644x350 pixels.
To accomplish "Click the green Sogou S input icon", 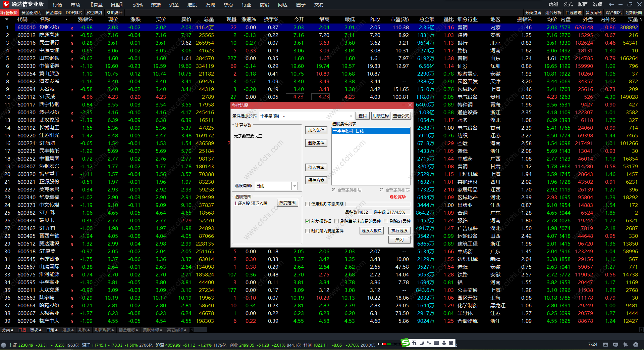I will click(x=406, y=343).
